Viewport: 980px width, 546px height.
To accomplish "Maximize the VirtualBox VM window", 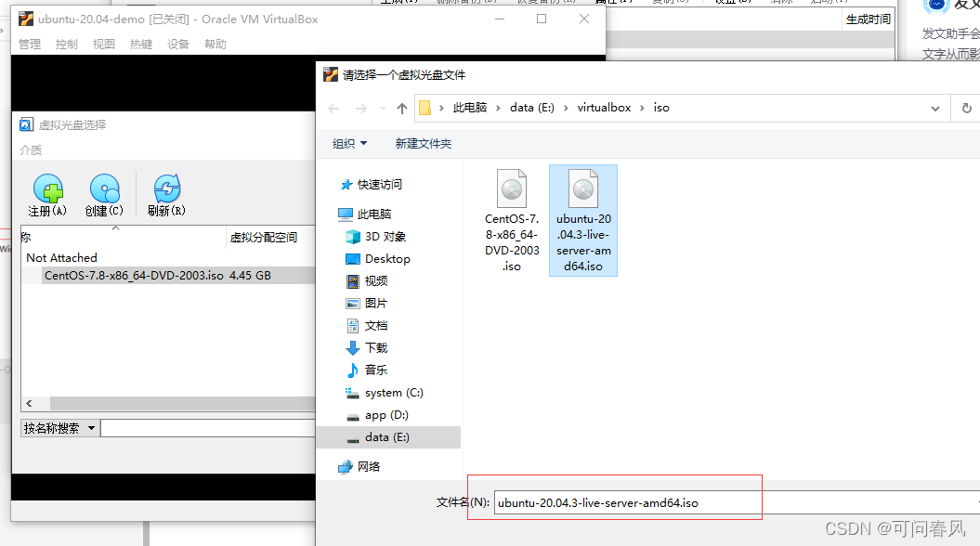I will click(542, 19).
